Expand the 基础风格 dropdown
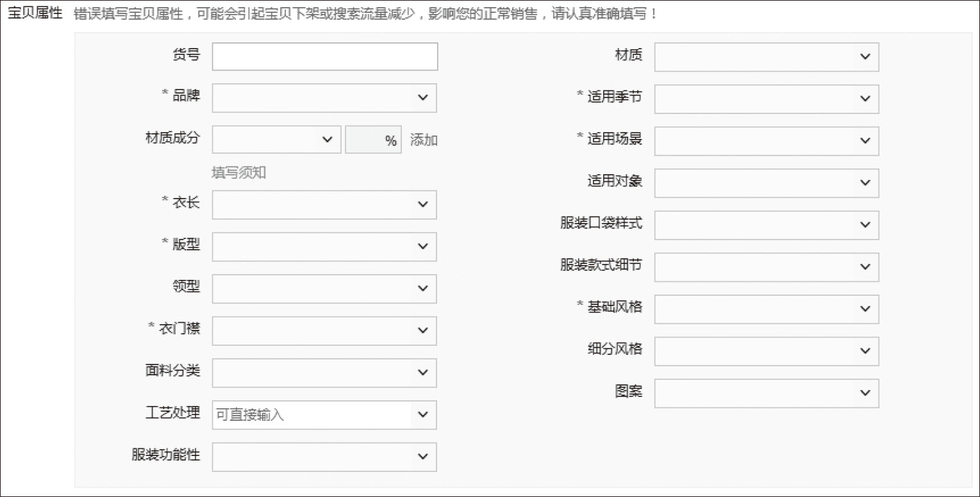Viewport: 980px width, 497px height. click(x=767, y=309)
